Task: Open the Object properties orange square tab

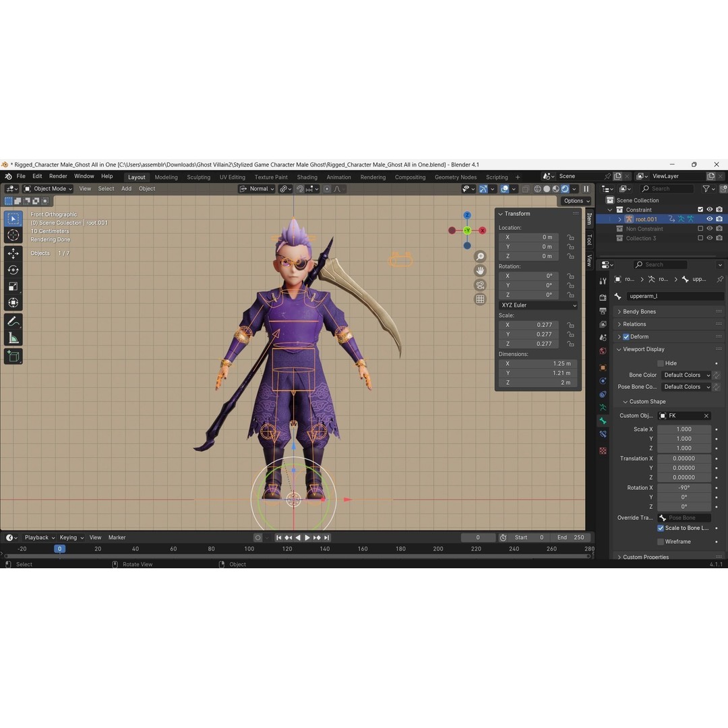Action: pos(603,368)
